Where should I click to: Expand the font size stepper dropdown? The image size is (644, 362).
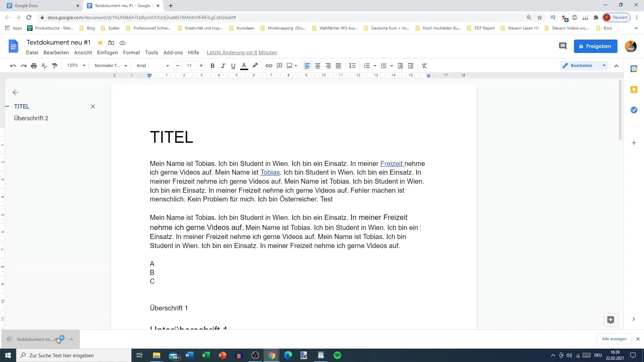tap(189, 65)
